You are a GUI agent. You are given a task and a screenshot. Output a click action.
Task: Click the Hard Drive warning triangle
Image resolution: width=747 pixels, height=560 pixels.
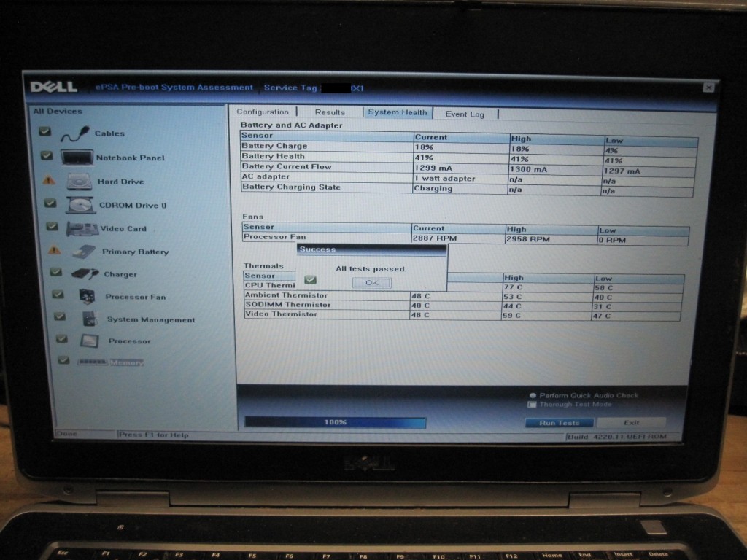tap(49, 181)
